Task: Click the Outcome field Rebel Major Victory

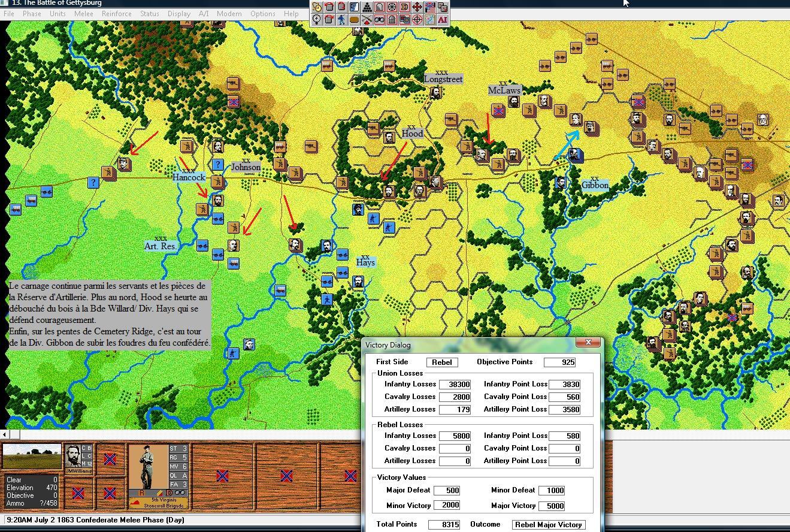Action: click(549, 524)
